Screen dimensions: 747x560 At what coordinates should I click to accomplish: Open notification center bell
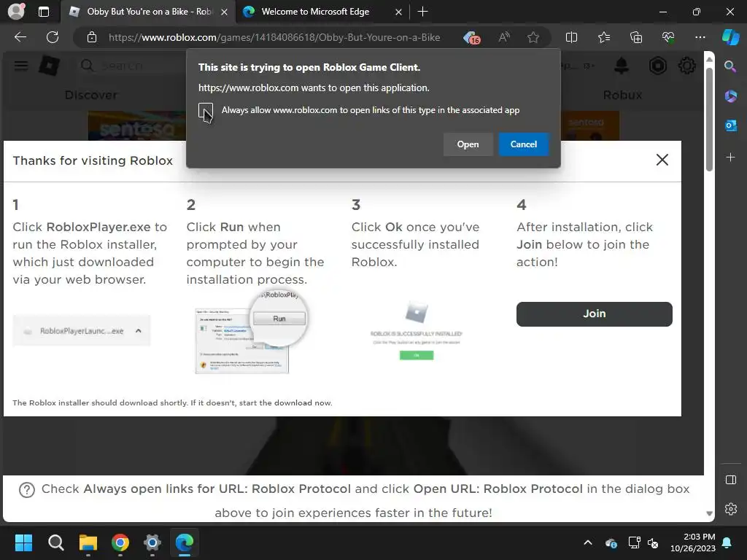coord(727,542)
